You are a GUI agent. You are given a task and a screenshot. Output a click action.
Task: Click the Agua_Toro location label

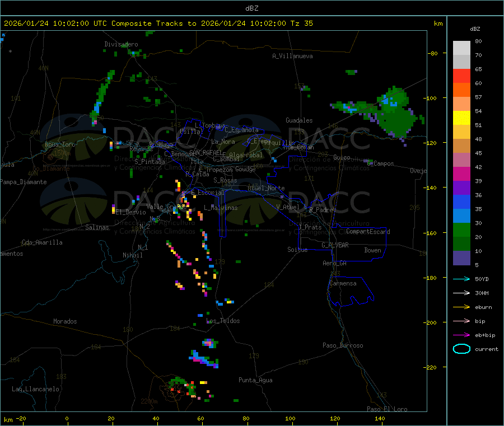(x=60, y=144)
